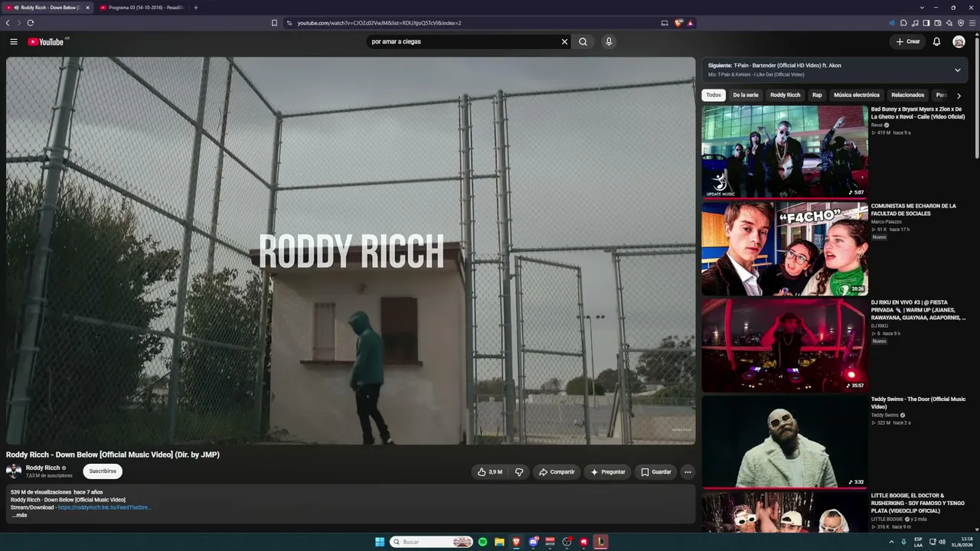The height and width of the screenshot is (551, 980).
Task: Select the Rap filter chip
Action: click(817, 95)
